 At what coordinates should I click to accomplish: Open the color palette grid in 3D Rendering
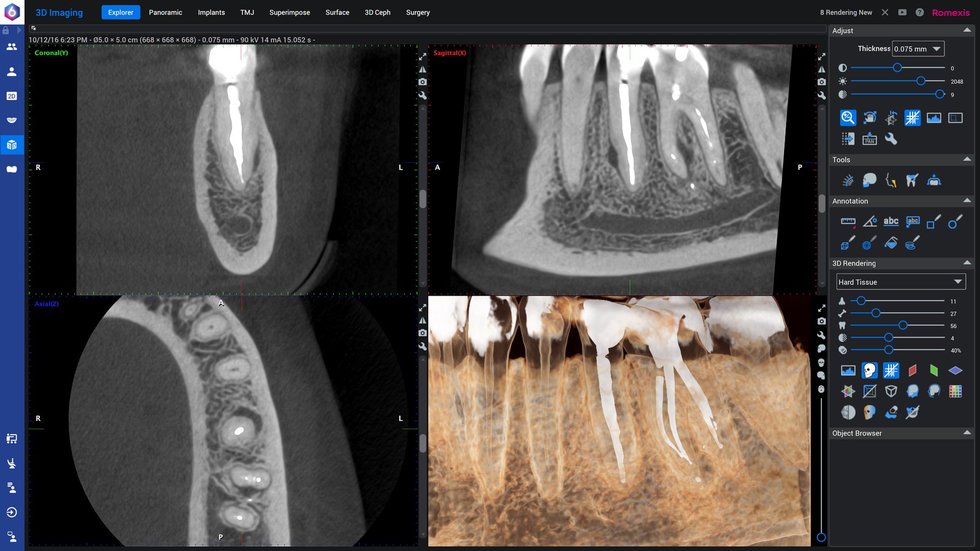pos(956,391)
